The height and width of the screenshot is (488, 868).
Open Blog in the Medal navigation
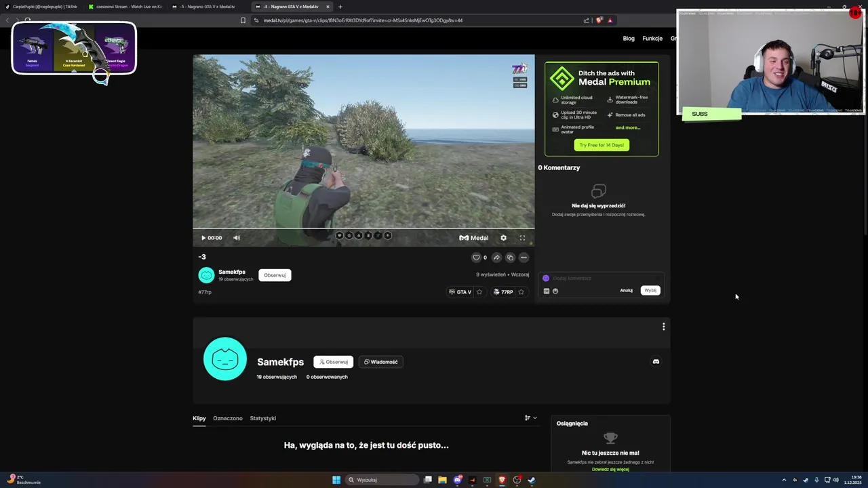[629, 39]
